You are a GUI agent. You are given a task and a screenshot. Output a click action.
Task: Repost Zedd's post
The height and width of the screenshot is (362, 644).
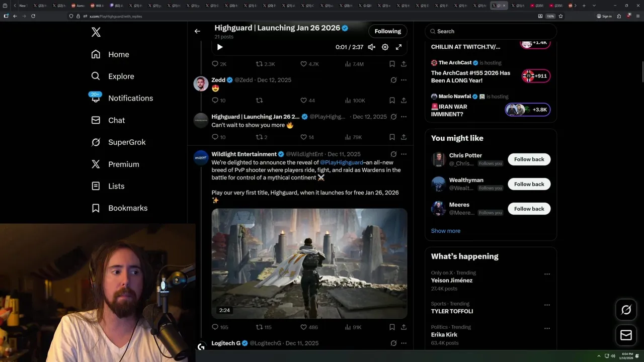[x=260, y=101]
